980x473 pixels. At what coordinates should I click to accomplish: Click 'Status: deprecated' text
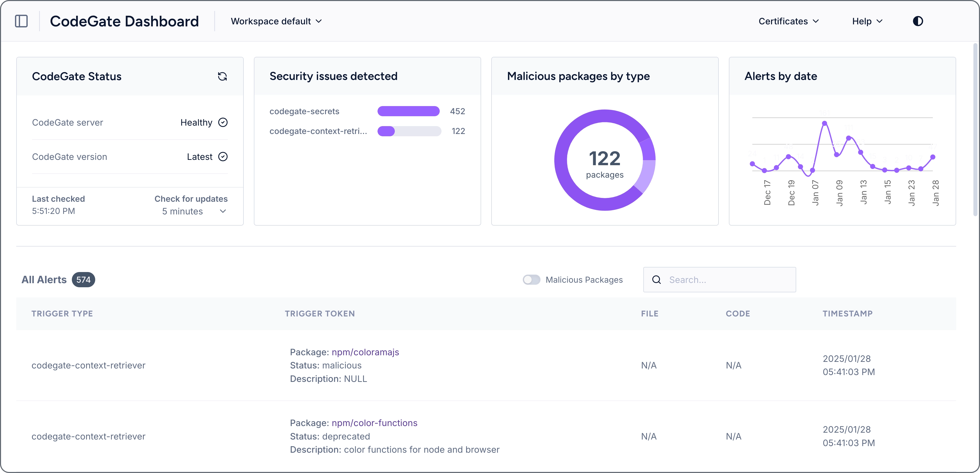330,436
